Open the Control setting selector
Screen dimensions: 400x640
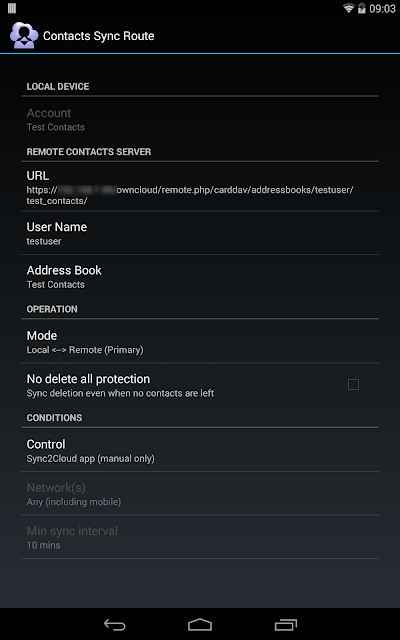pos(200,450)
